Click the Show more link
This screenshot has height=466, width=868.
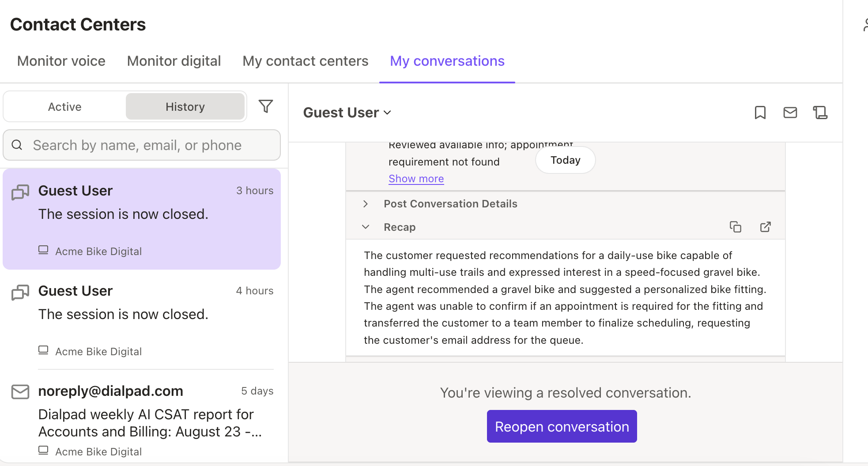click(x=416, y=179)
